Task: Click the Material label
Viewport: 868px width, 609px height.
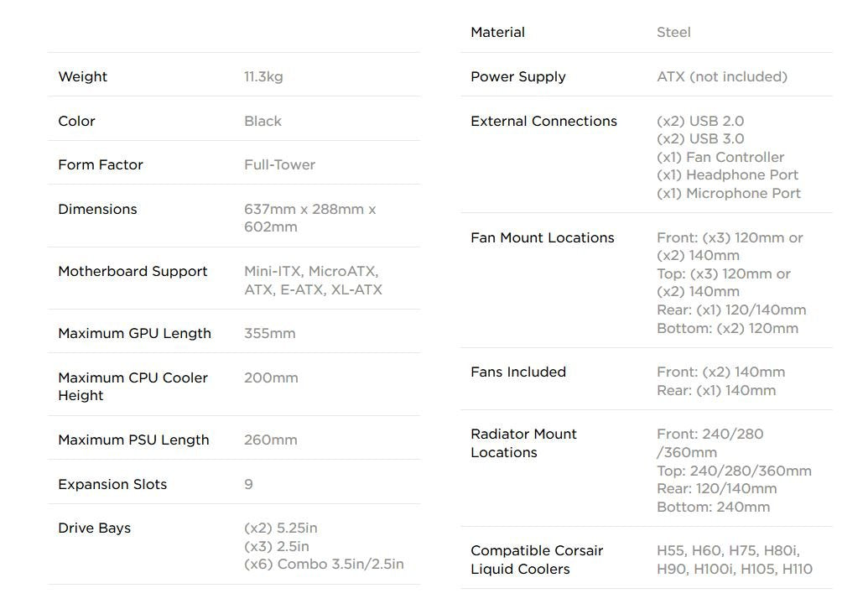Action: click(497, 32)
